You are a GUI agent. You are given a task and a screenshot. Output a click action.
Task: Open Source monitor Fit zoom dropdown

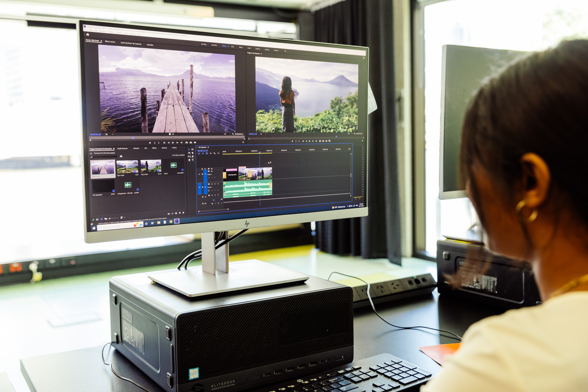pyautogui.click(x=109, y=135)
